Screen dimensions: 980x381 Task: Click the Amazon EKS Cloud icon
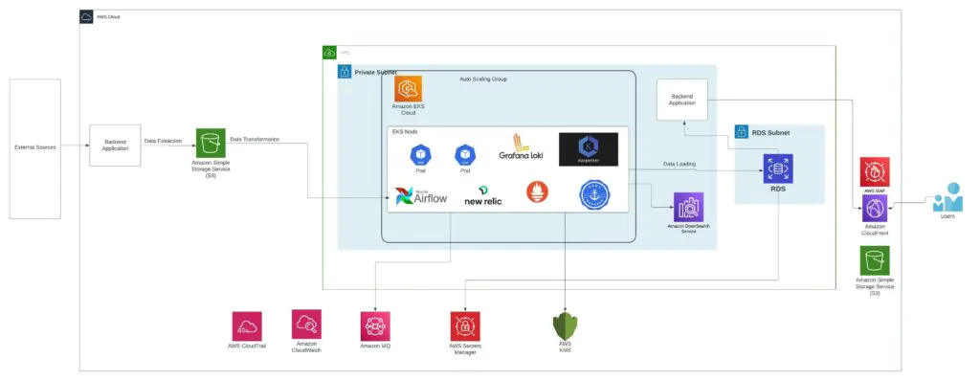coord(408,89)
